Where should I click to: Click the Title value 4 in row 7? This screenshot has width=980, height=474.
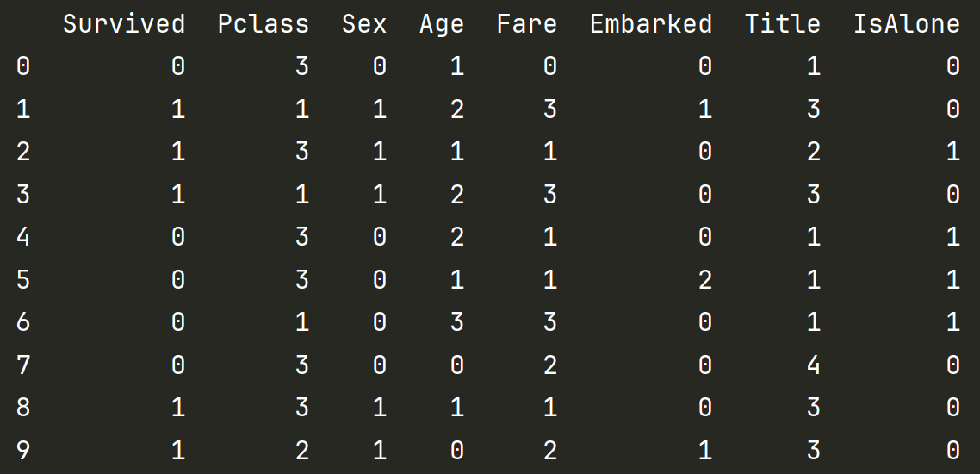click(x=813, y=365)
